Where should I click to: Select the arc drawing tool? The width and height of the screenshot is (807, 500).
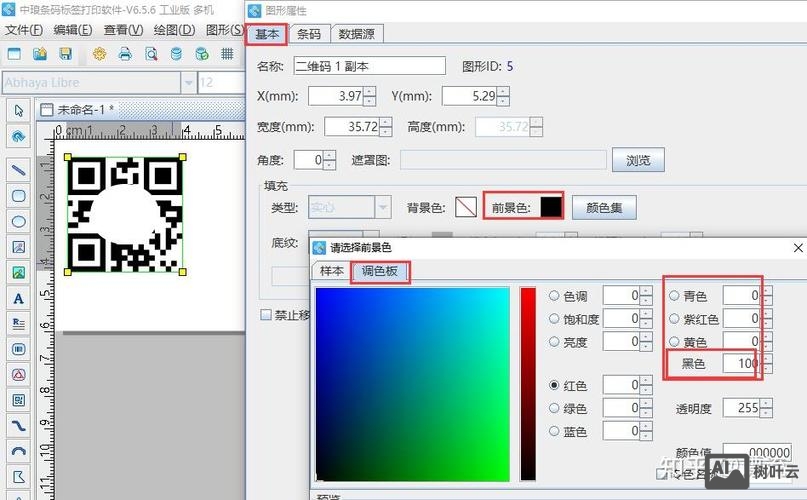19,451
